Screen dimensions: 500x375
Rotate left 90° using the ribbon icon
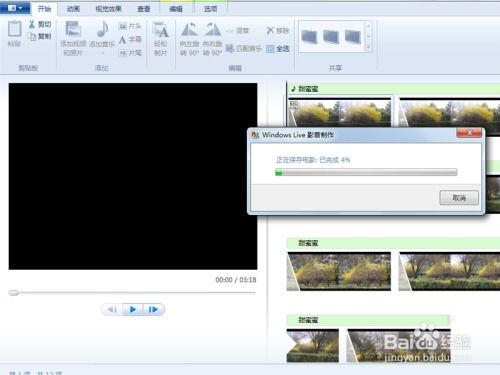(189, 29)
